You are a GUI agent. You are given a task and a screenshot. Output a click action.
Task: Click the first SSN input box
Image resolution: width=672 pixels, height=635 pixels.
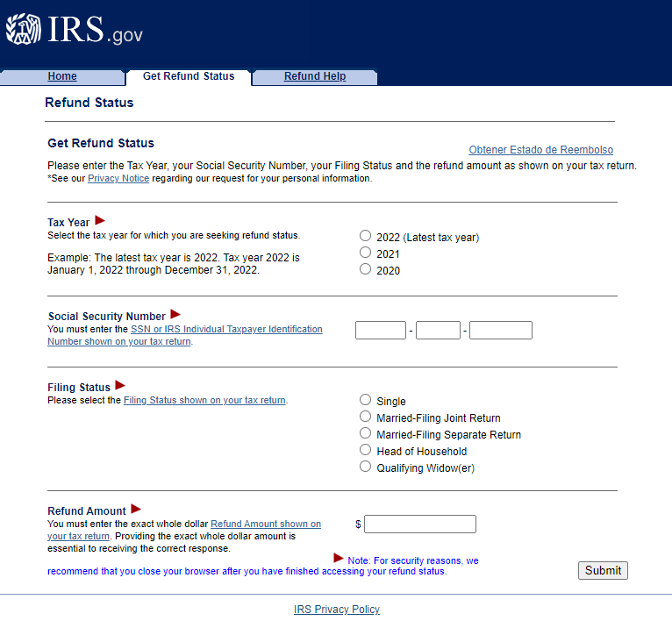pyautogui.click(x=381, y=331)
